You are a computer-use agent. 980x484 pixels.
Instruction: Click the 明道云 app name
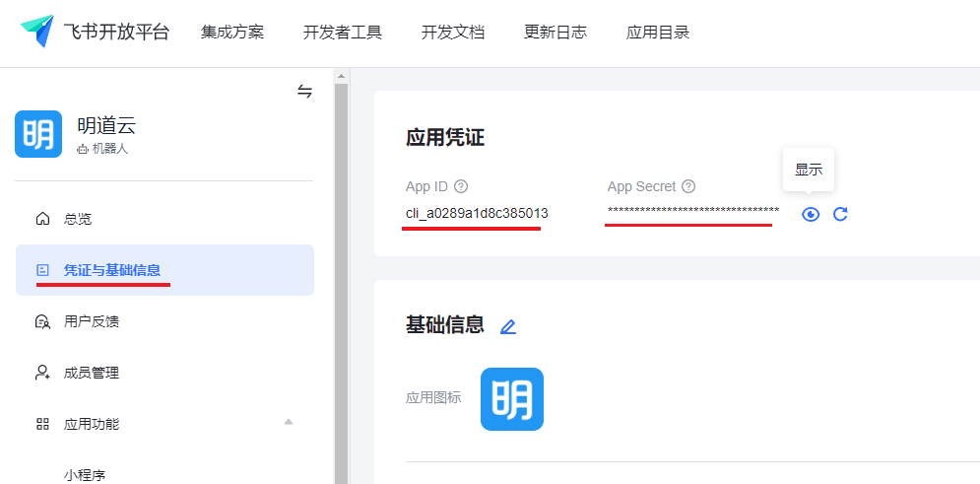[106, 126]
